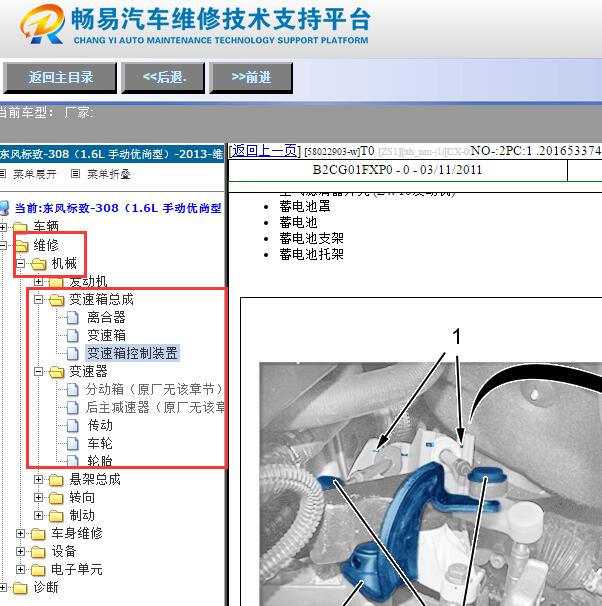Expand the 转向 tree node
This screenshot has width=602, height=606.
click(38, 497)
